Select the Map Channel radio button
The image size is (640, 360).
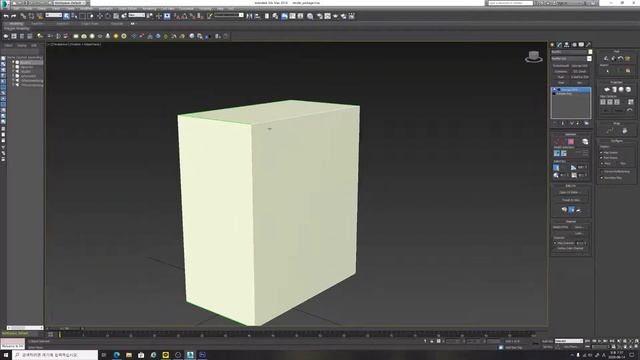coord(555,243)
